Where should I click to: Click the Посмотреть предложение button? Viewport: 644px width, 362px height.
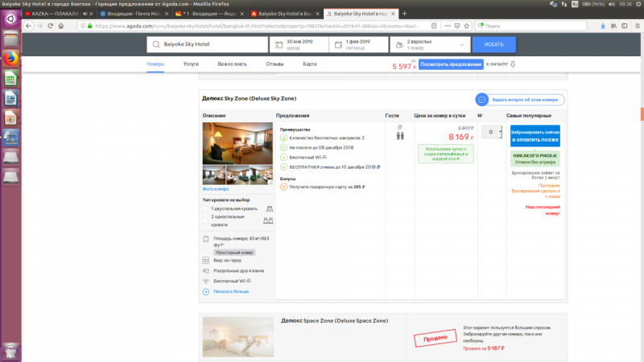tap(451, 64)
